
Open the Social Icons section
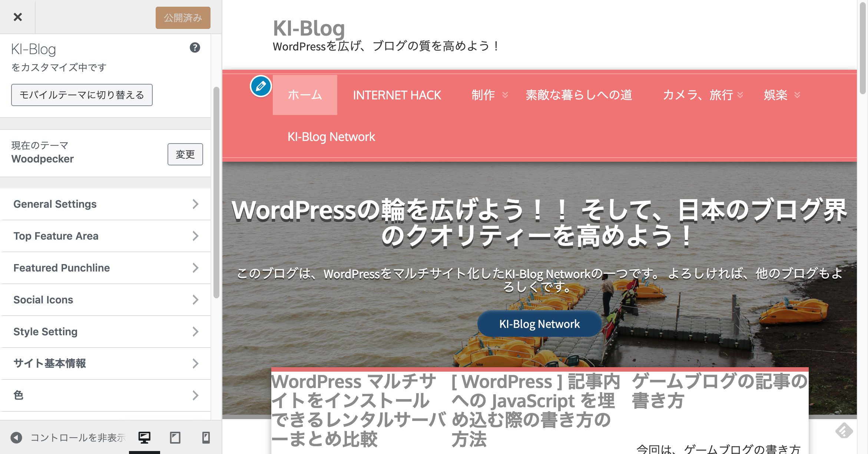[x=105, y=300]
